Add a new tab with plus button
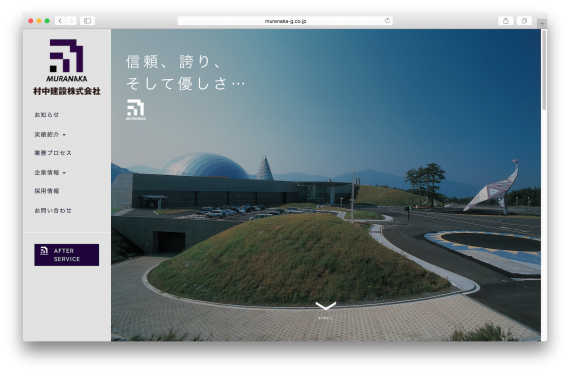This screenshot has height=374, width=570. [542, 23]
